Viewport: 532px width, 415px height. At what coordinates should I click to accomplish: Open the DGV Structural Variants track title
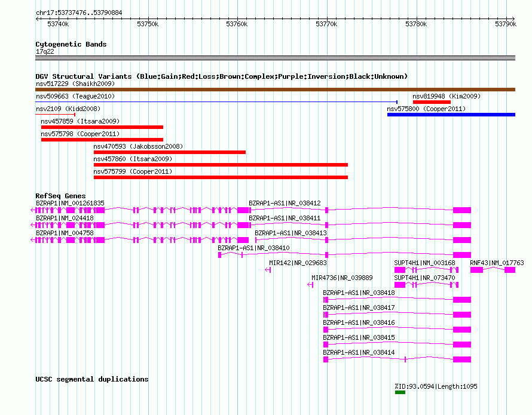pos(221,76)
